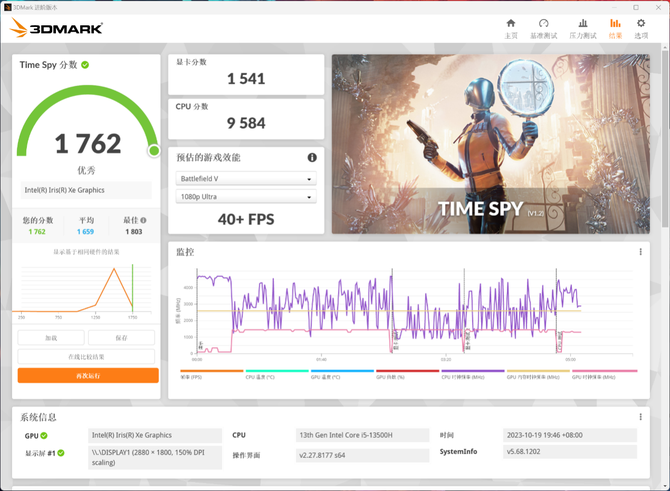Toggle the CPU clock frequency purple legend
The height and width of the screenshot is (491, 670).
[x=473, y=371]
